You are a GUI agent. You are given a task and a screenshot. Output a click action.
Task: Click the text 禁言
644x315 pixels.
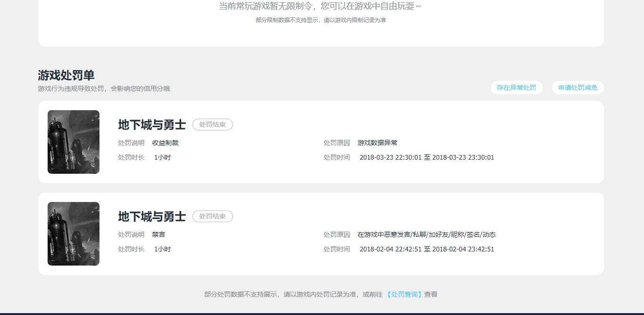(158, 234)
